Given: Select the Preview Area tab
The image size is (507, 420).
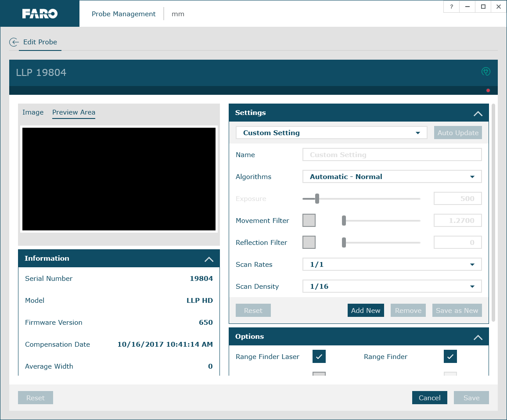Looking at the screenshot, I should click(74, 112).
